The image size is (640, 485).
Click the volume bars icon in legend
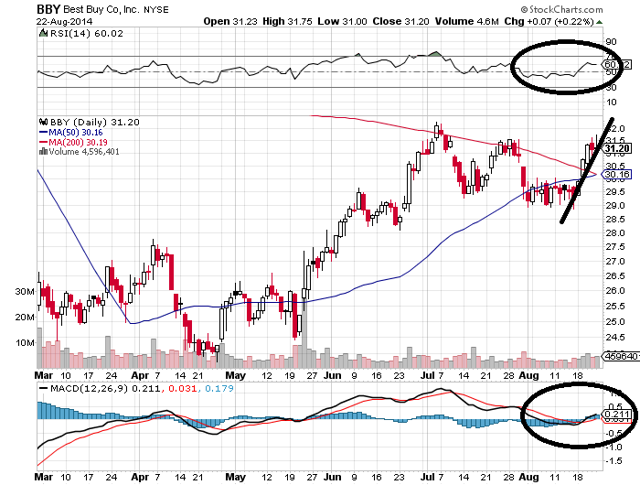[x=43, y=151]
